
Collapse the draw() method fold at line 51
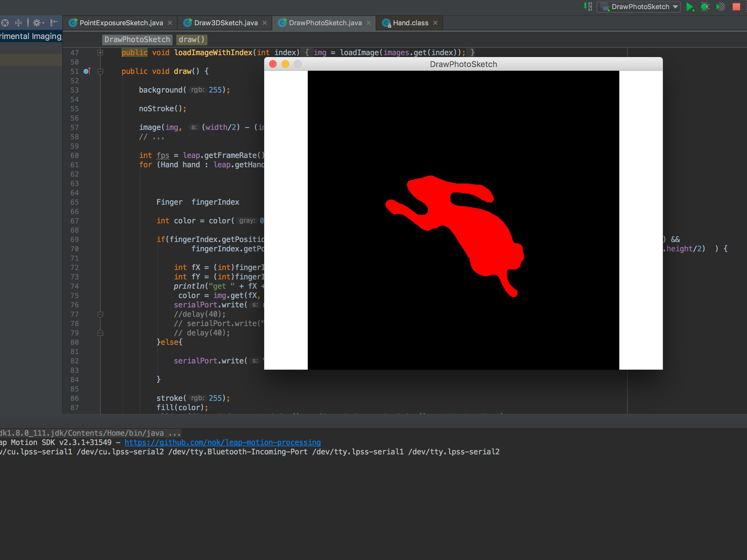point(100,71)
